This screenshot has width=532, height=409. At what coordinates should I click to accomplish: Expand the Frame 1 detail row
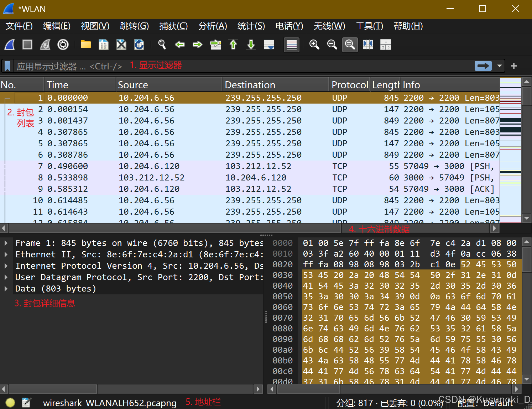(6, 243)
